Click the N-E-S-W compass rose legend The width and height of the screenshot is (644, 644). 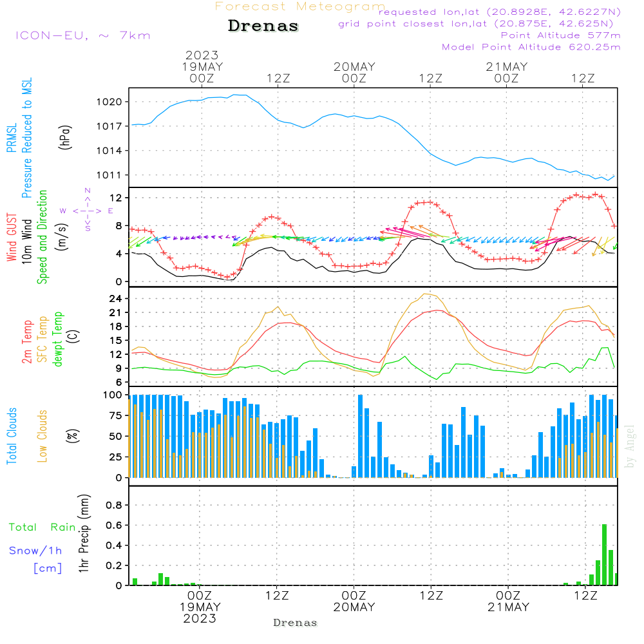click(x=87, y=211)
